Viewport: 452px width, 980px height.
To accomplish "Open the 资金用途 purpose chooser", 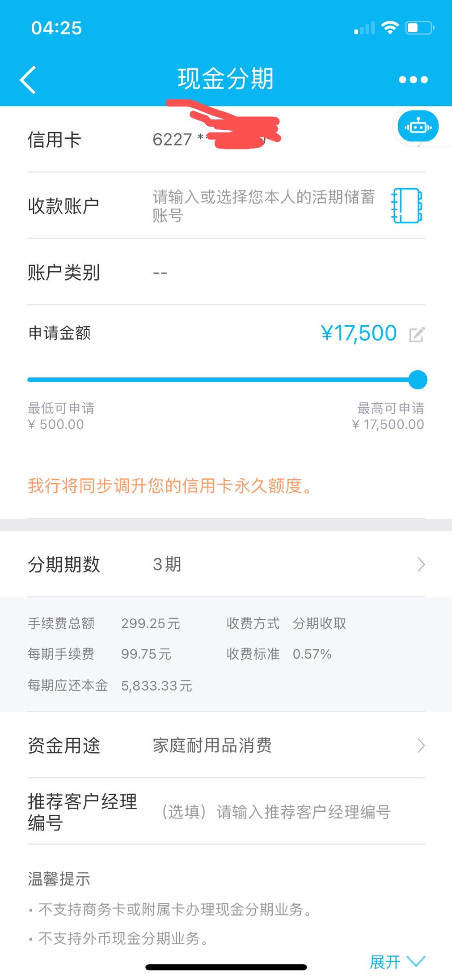I will tap(226, 745).
